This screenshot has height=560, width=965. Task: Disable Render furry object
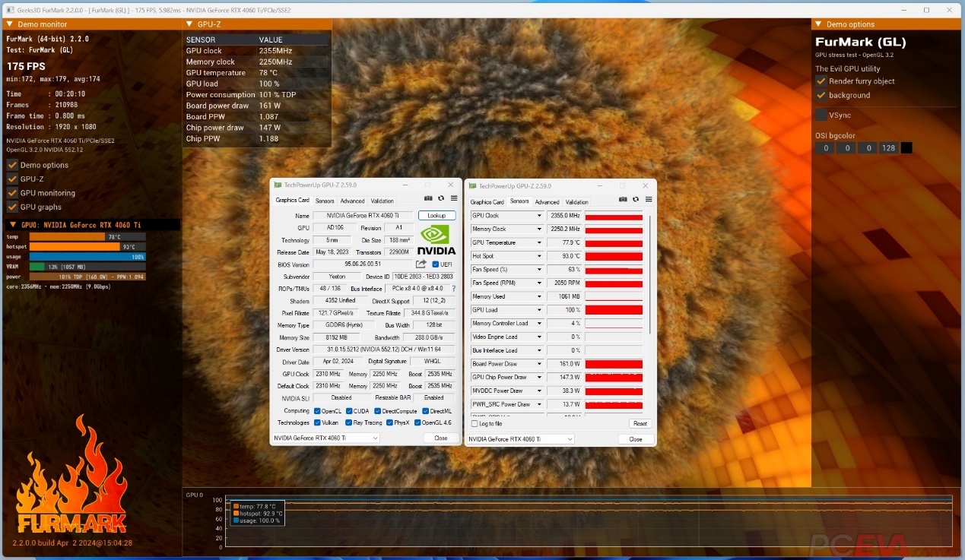coord(821,81)
